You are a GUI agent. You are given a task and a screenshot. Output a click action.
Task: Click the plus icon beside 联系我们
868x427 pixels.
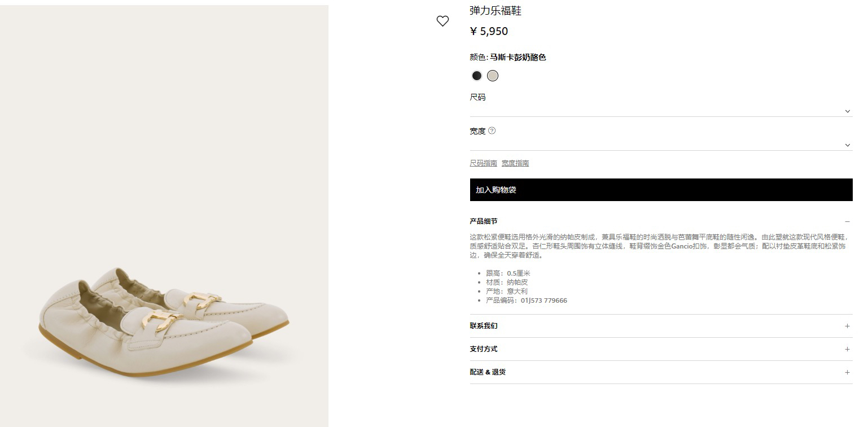tap(847, 326)
